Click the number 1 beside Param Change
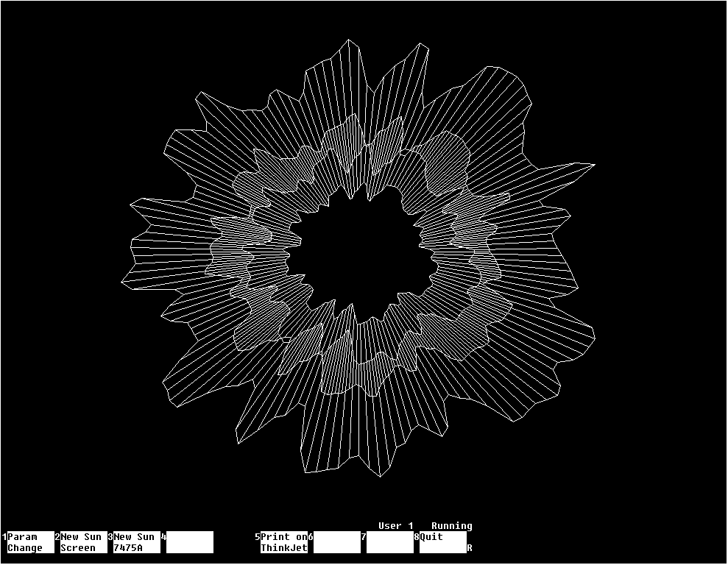 point(4,537)
